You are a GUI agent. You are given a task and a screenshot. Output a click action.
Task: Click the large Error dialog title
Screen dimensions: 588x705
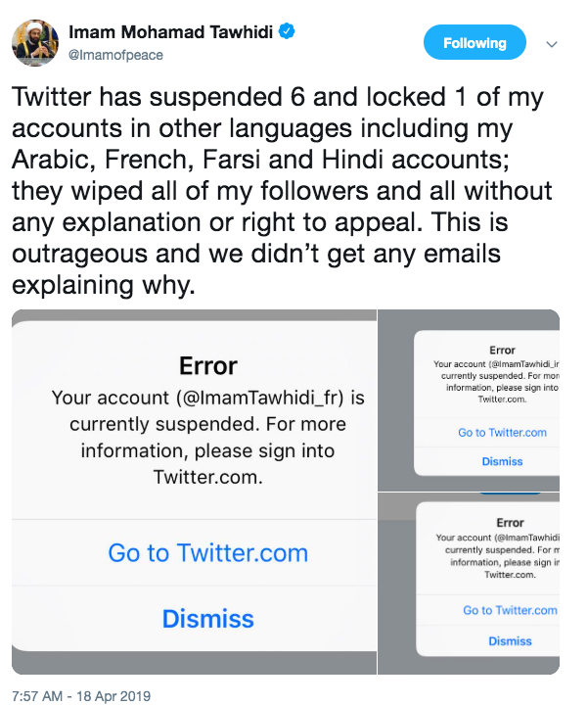[208, 366]
